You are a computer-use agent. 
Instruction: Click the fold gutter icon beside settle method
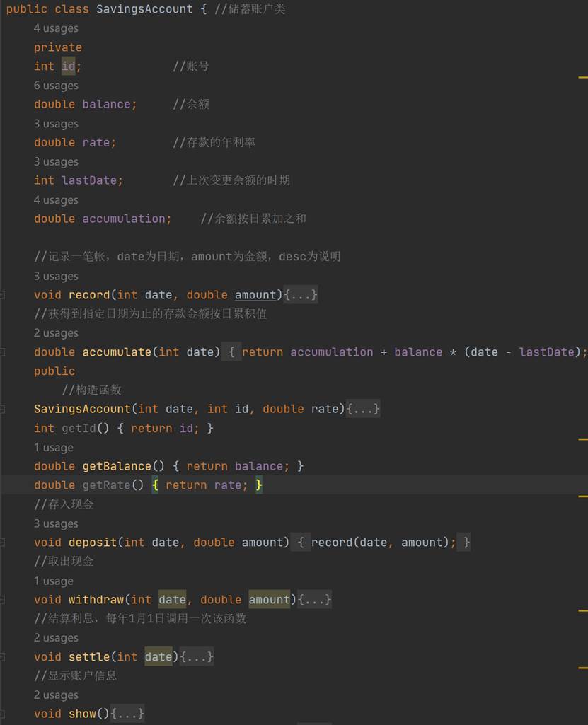(x=3, y=656)
